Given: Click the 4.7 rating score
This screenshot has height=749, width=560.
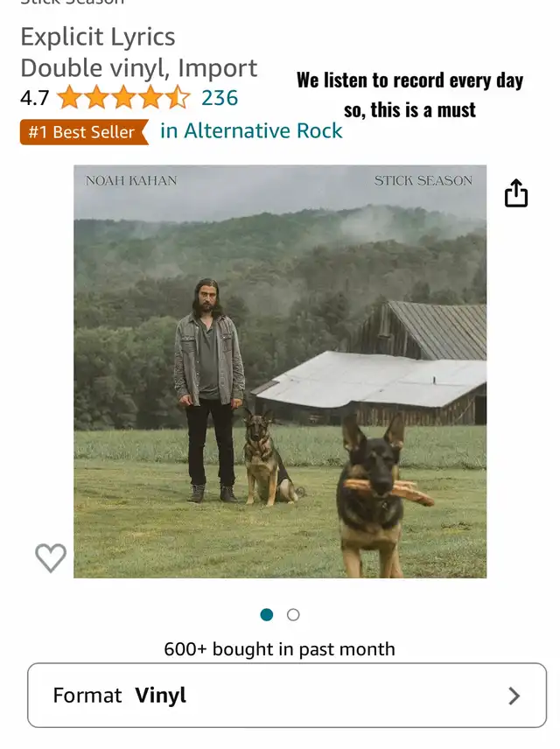Looking at the screenshot, I should point(34,98).
